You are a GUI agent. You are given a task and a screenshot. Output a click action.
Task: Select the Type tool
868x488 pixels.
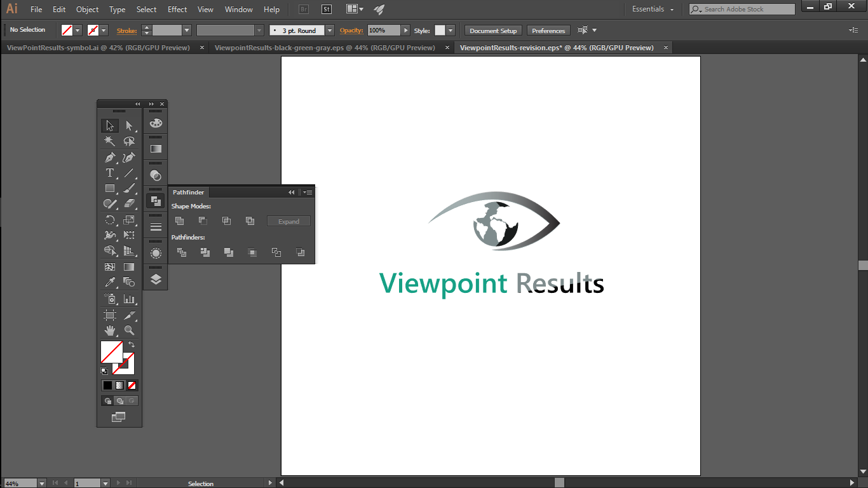point(109,172)
